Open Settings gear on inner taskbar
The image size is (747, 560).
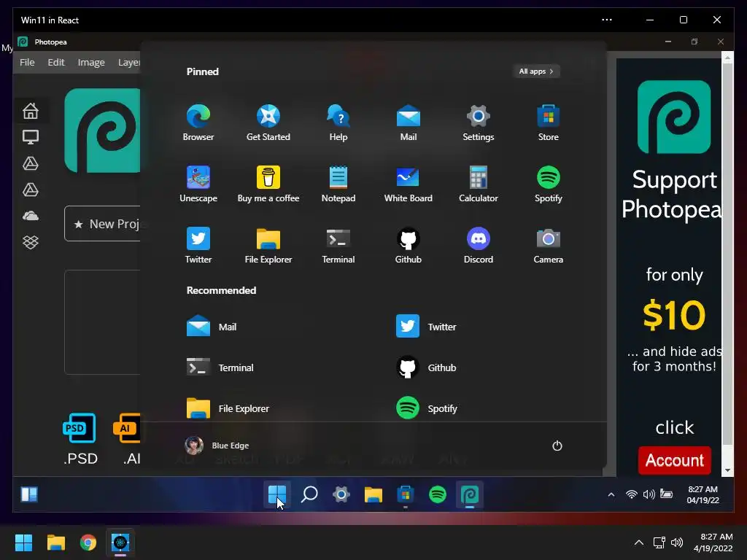(x=341, y=494)
